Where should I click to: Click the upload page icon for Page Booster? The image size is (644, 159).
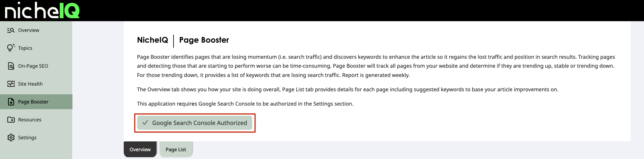[x=11, y=102]
